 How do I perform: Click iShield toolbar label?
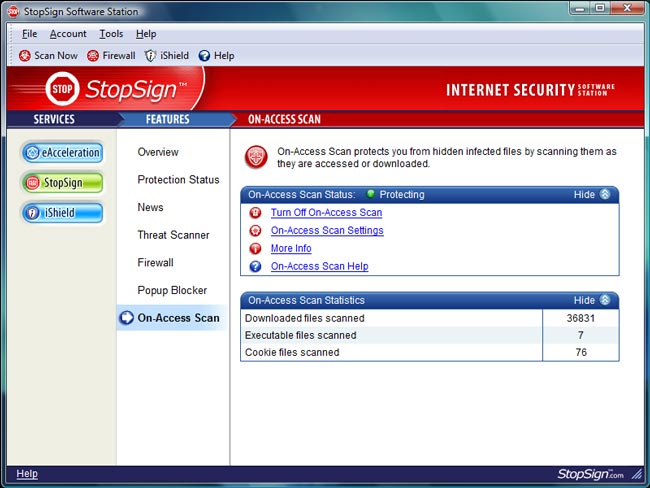click(x=175, y=56)
